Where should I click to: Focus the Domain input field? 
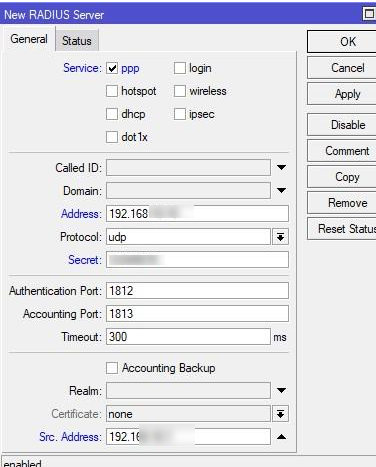coord(188,190)
